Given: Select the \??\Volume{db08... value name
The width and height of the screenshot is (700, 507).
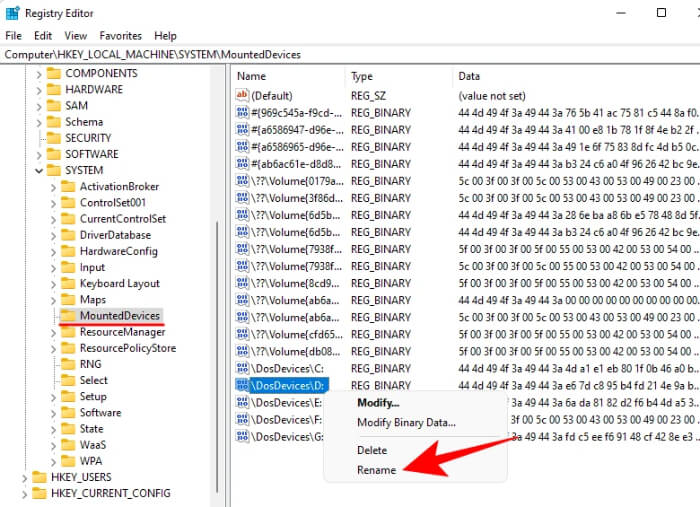Looking at the screenshot, I should click(296, 351).
